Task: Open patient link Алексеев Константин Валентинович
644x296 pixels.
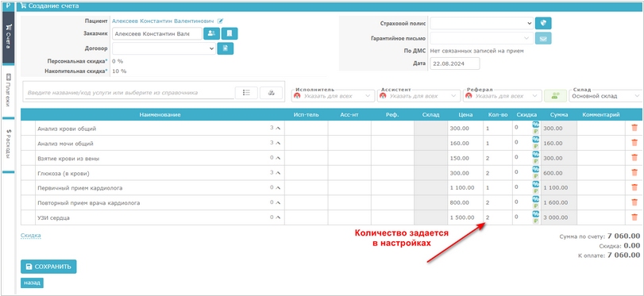Action: pyautogui.click(x=163, y=21)
